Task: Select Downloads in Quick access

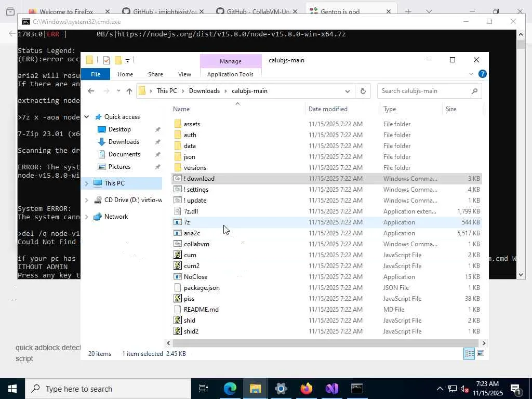Action: tap(124, 142)
